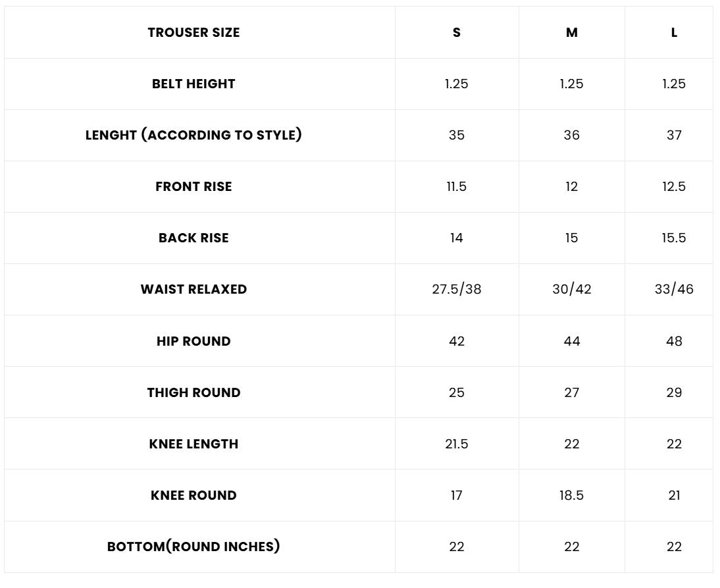
Task: Click the 18.5 knee round value
Action: [572, 495]
